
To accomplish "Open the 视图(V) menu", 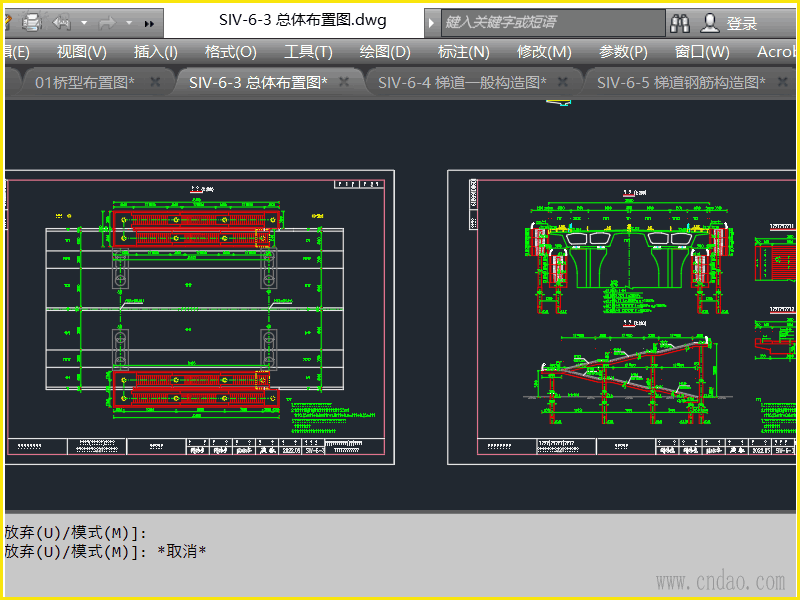I will tap(82, 52).
